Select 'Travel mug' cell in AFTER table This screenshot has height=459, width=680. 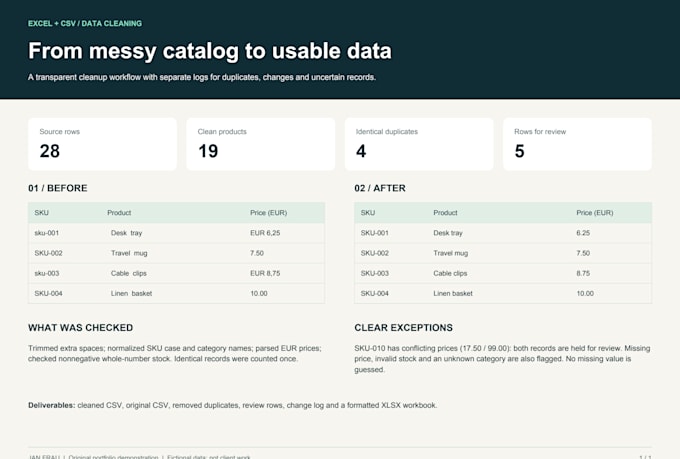click(451, 253)
